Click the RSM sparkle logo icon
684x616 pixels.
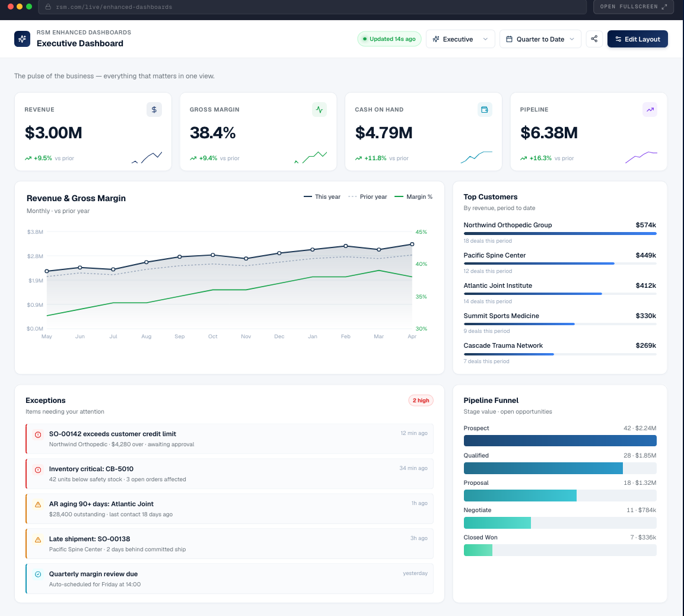[23, 39]
